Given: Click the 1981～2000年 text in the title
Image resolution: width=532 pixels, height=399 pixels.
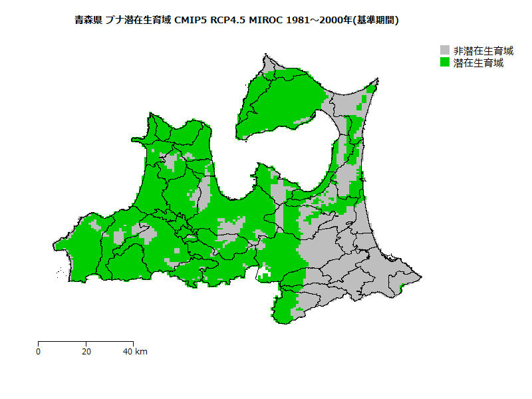Looking at the screenshot, I should pos(319,21).
